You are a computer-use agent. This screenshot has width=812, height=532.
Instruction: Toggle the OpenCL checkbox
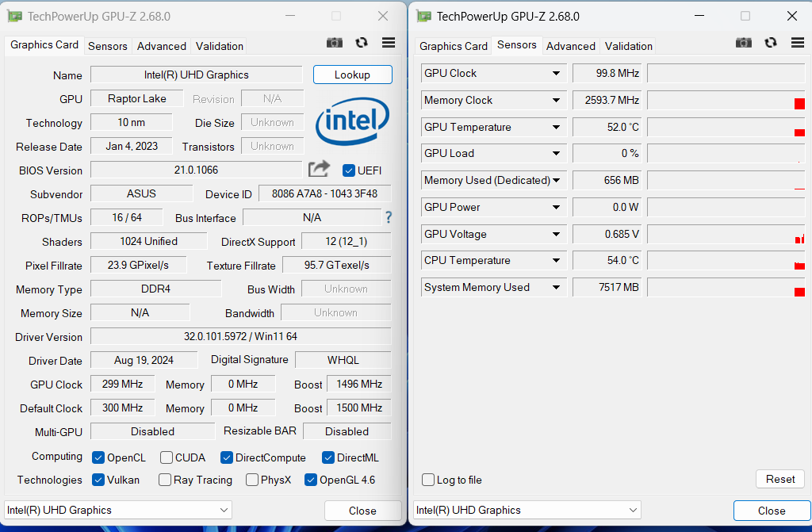click(x=98, y=457)
